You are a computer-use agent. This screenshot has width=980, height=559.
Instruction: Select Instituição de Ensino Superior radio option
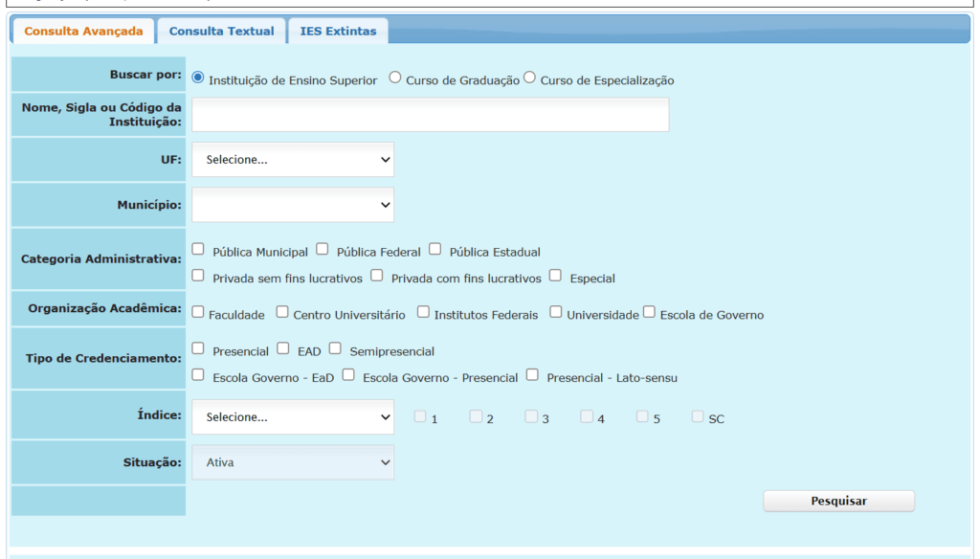pos(198,78)
